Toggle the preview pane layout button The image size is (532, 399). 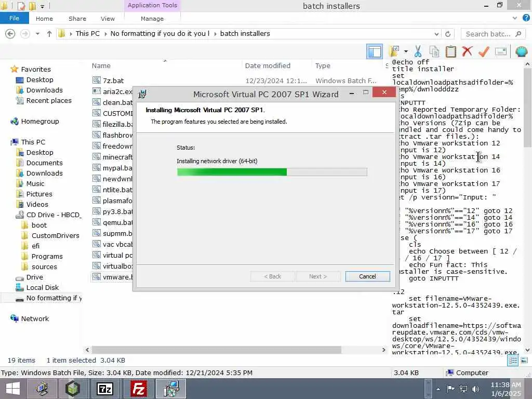[374, 51]
